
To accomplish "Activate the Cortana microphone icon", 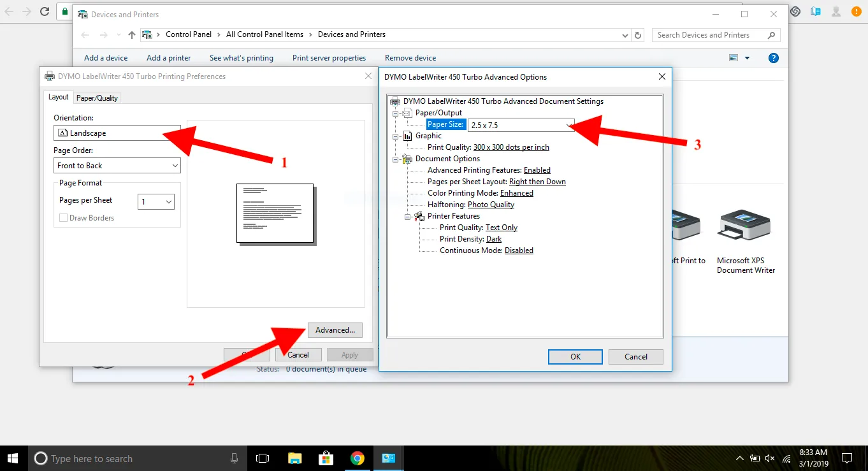I will pos(235,458).
